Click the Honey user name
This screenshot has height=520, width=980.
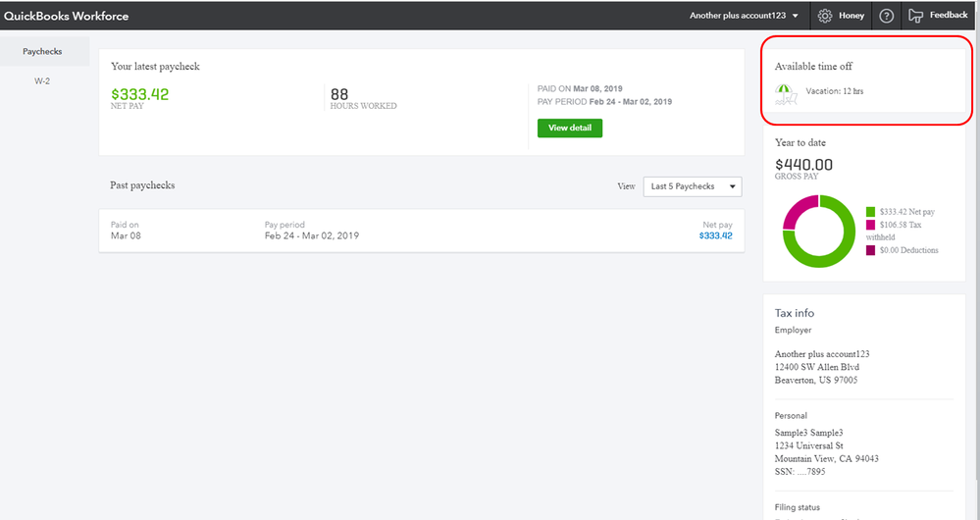point(851,16)
